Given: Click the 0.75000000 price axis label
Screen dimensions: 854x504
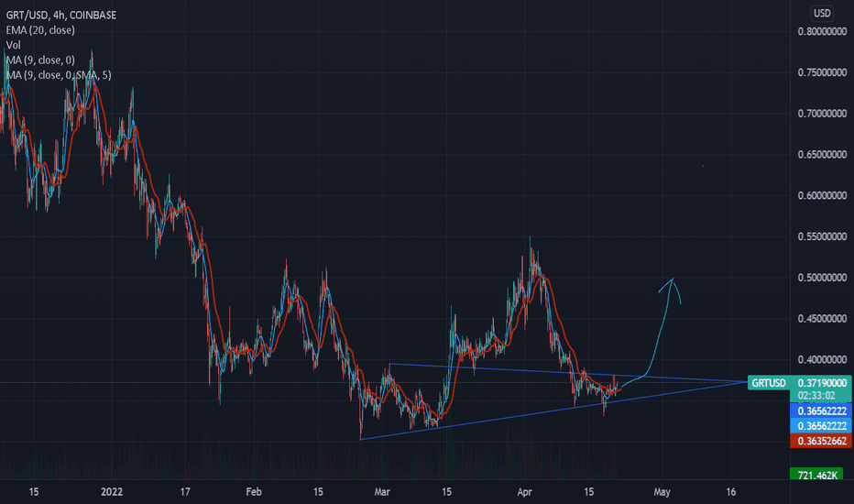Looking at the screenshot, I should 822,72.
